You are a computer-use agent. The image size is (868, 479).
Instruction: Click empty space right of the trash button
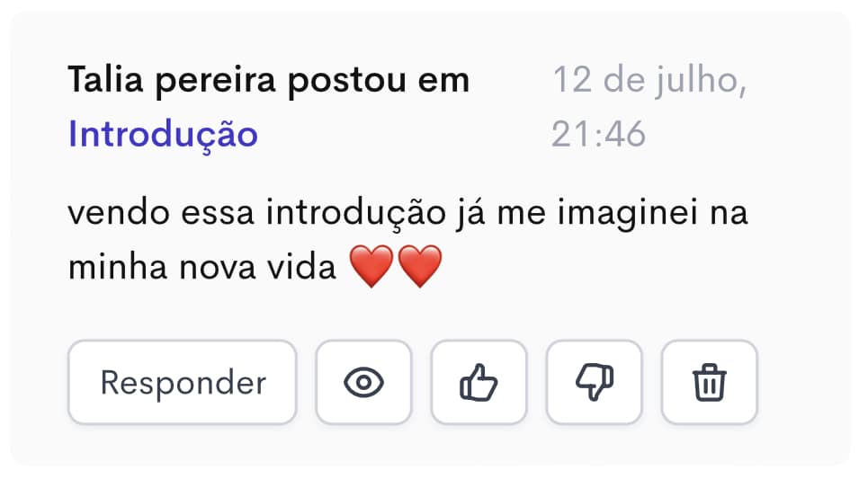click(803, 383)
